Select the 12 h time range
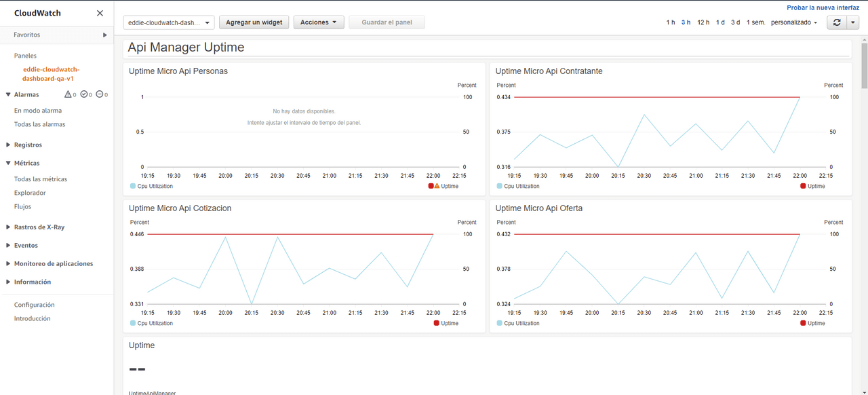 (x=703, y=22)
